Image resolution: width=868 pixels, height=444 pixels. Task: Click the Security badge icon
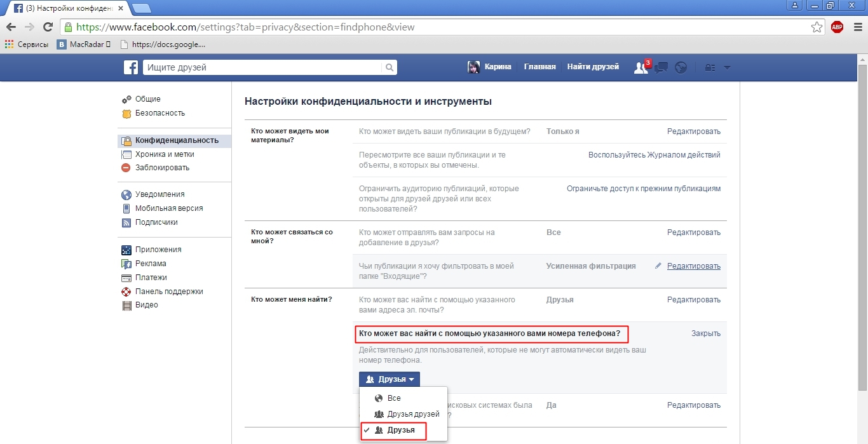[x=126, y=113]
